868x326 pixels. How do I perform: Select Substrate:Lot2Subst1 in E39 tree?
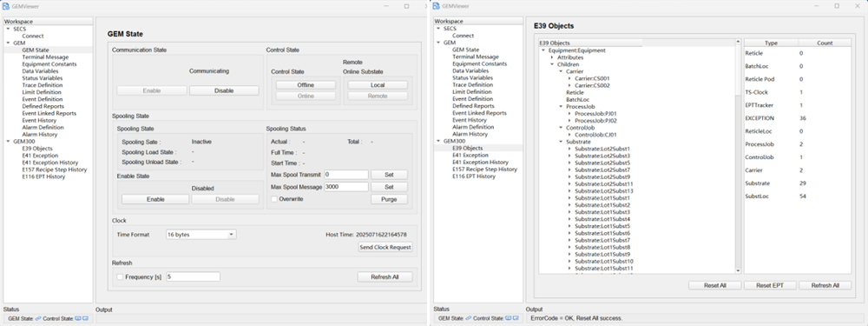click(x=602, y=149)
